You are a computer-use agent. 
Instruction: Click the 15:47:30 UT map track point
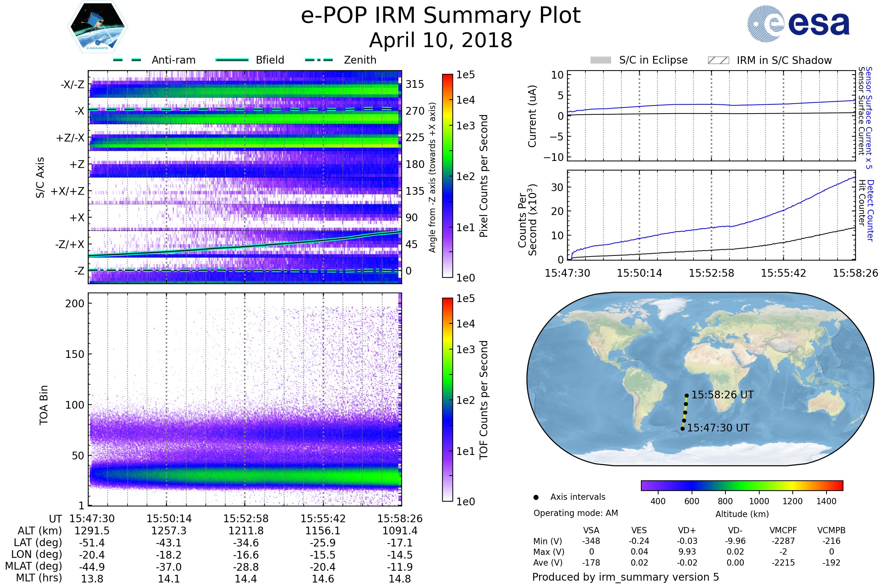[x=682, y=429]
